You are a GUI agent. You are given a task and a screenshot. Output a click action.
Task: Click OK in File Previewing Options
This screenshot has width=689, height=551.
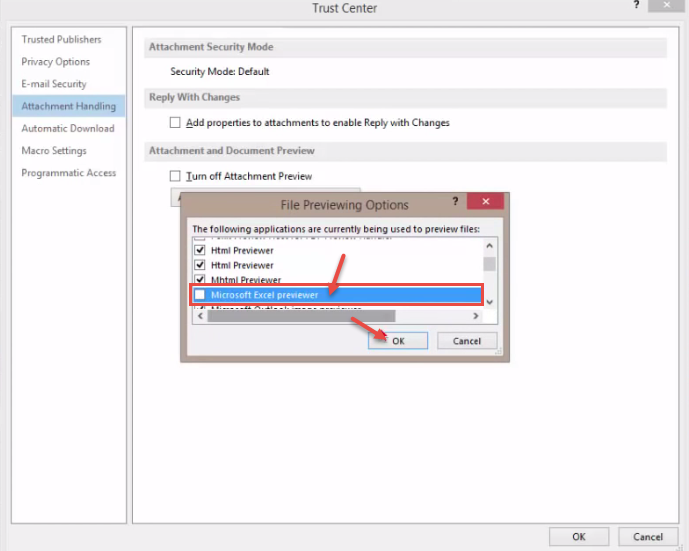point(398,341)
